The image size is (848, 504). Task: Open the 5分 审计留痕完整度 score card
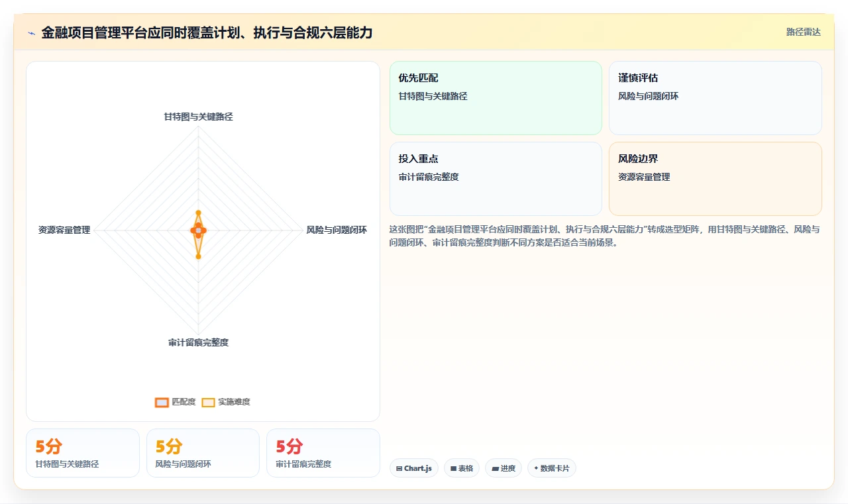click(323, 453)
